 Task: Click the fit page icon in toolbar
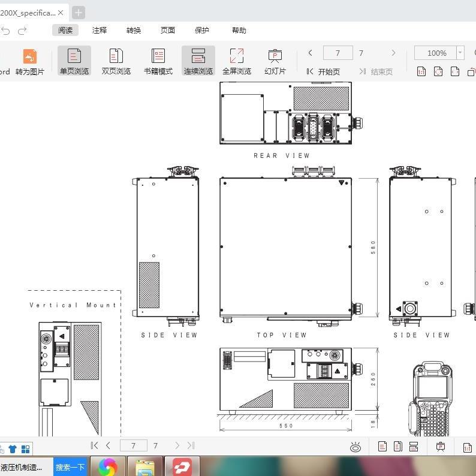click(x=438, y=72)
